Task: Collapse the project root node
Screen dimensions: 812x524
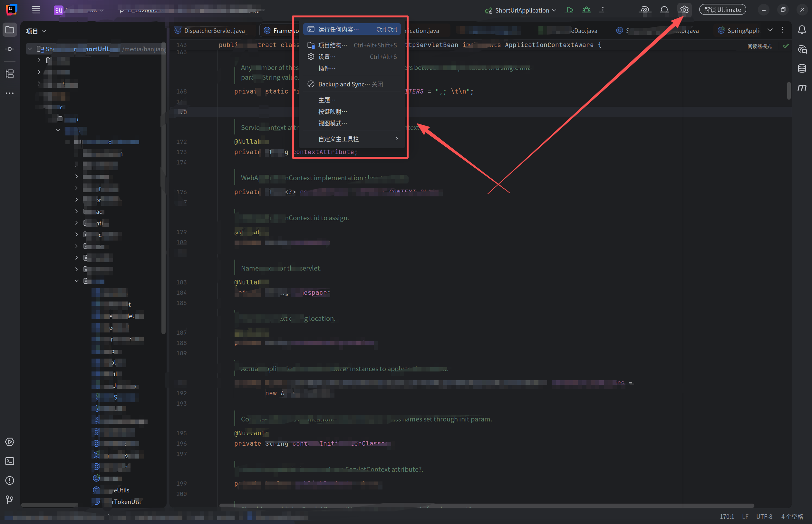Action: click(30, 49)
